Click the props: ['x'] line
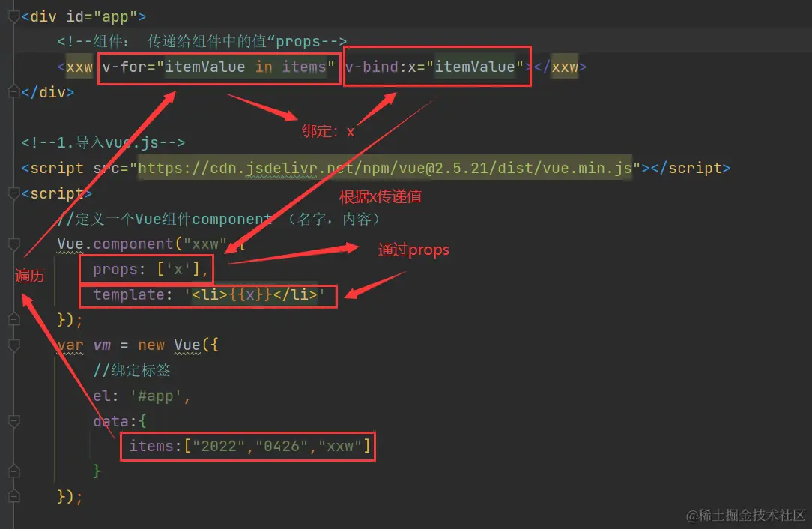812x529 pixels. pyautogui.click(x=150, y=270)
